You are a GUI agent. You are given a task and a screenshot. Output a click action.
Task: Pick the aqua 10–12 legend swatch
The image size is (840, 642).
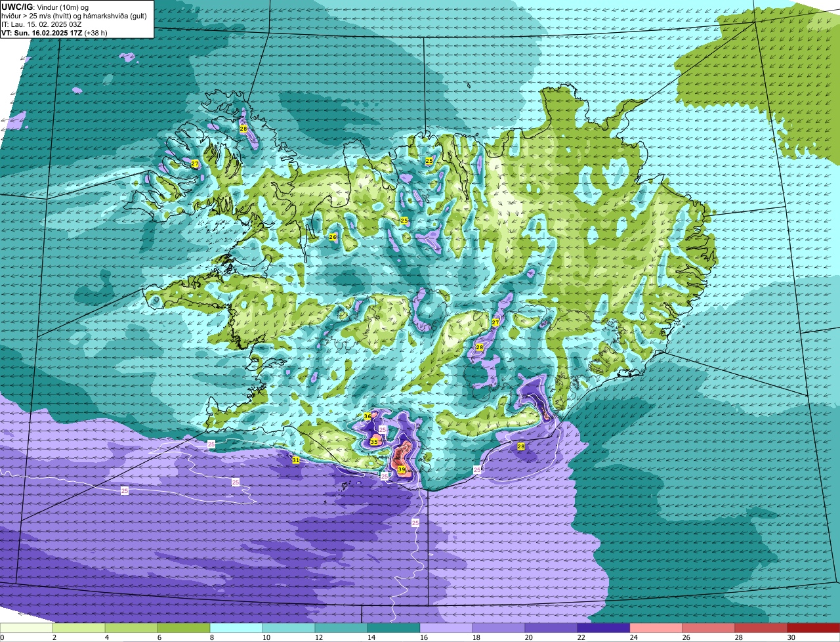pos(289,628)
